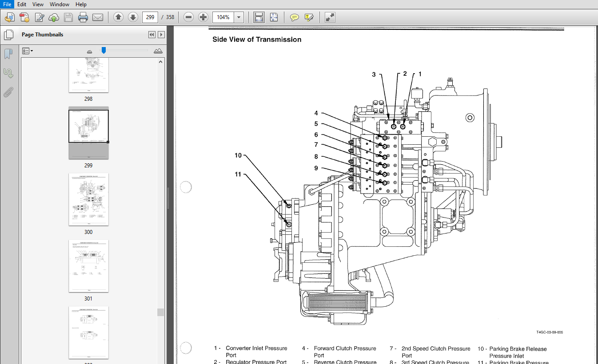Open the View menu
The image size is (598, 364).
pos(38,4)
